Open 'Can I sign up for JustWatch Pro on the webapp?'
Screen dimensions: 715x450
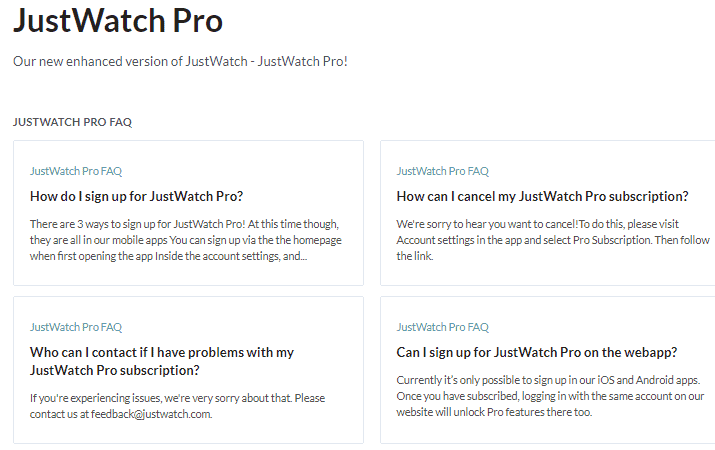click(x=537, y=352)
